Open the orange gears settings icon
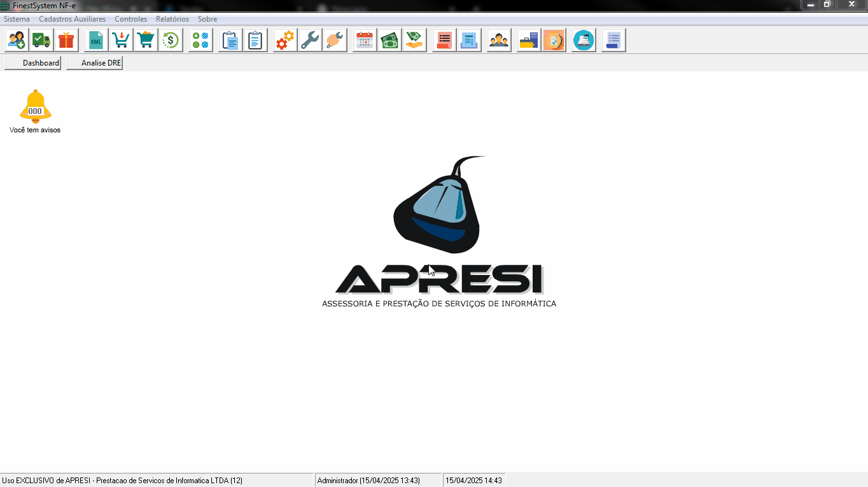 point(284,41)
